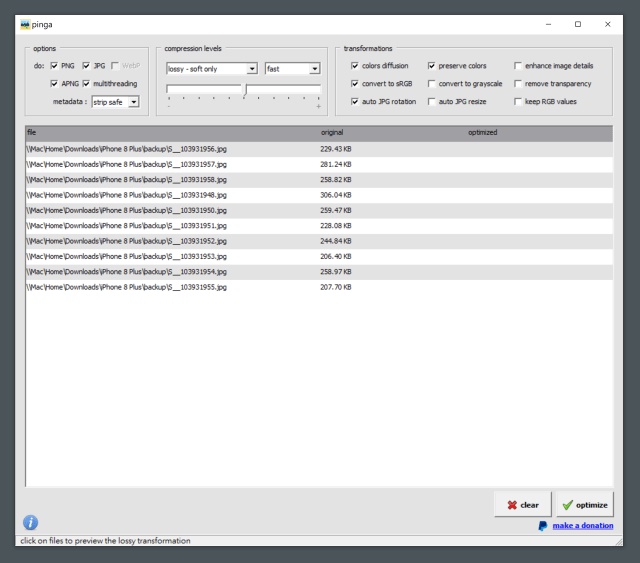640x563 pixels.
Task: Click the PayPal donation icon
Action: tap(543, 525)
